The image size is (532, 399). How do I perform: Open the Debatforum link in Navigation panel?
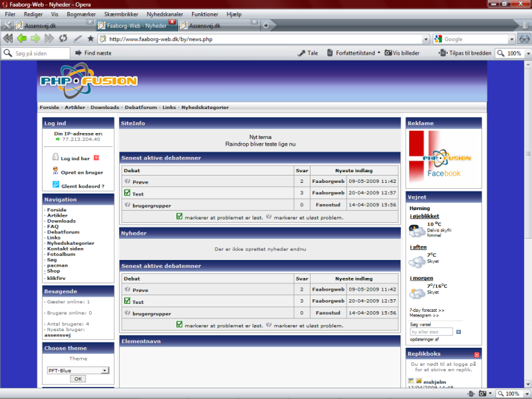pyautogui.click(x=62, y=231)
